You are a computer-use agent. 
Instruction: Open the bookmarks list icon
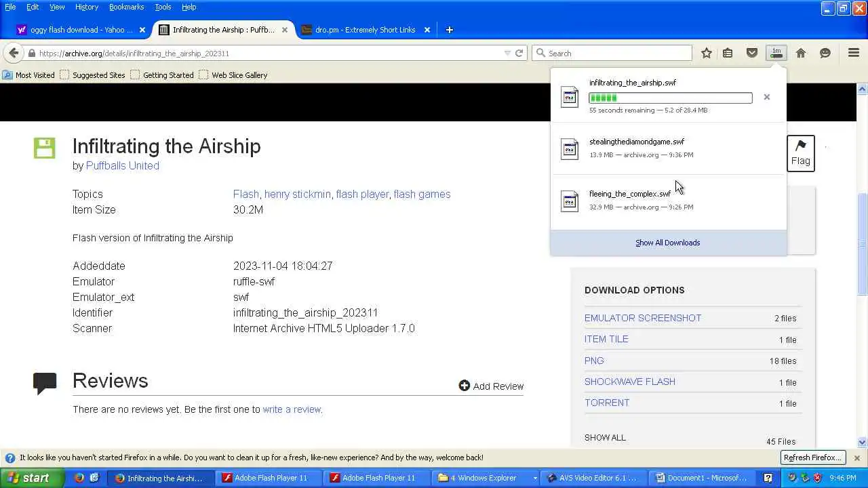(728, 53)
